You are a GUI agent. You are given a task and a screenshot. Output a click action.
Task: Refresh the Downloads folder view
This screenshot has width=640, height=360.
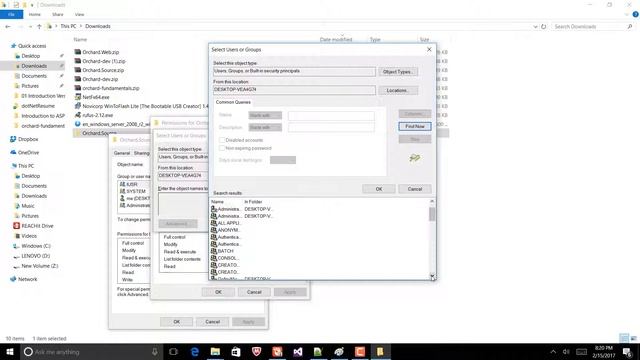tap(544, 27)
